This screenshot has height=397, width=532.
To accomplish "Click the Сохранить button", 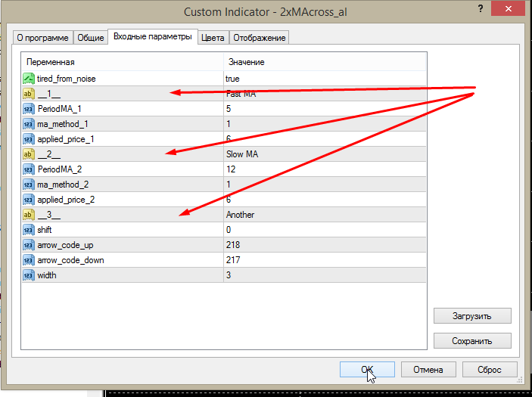I will (472, 341).
